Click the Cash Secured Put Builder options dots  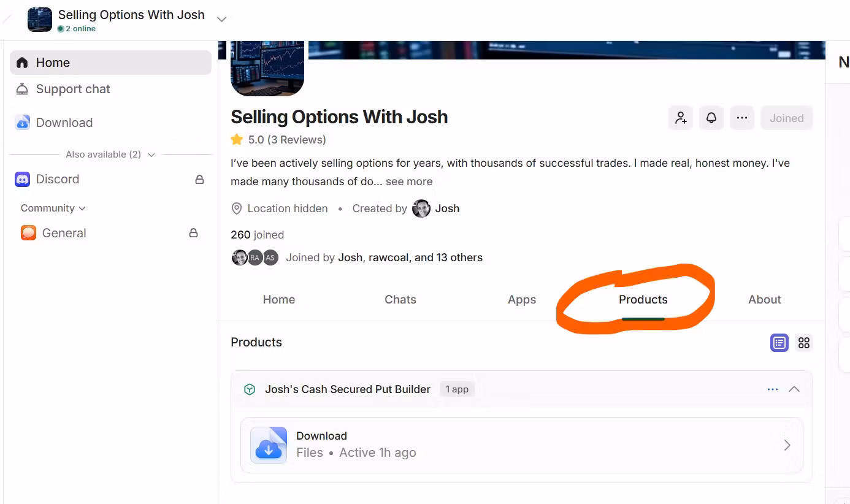[x=773, y=389]
